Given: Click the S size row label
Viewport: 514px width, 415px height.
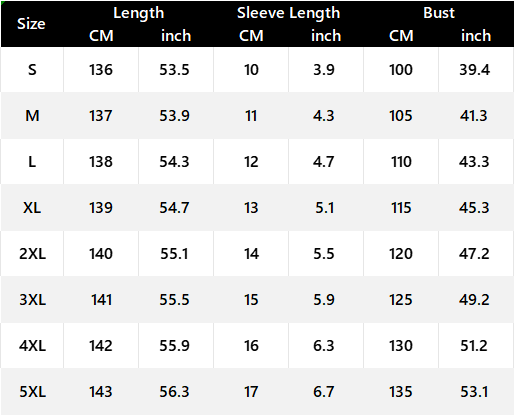Looking at the screenshot, I should tap(32, 70).
